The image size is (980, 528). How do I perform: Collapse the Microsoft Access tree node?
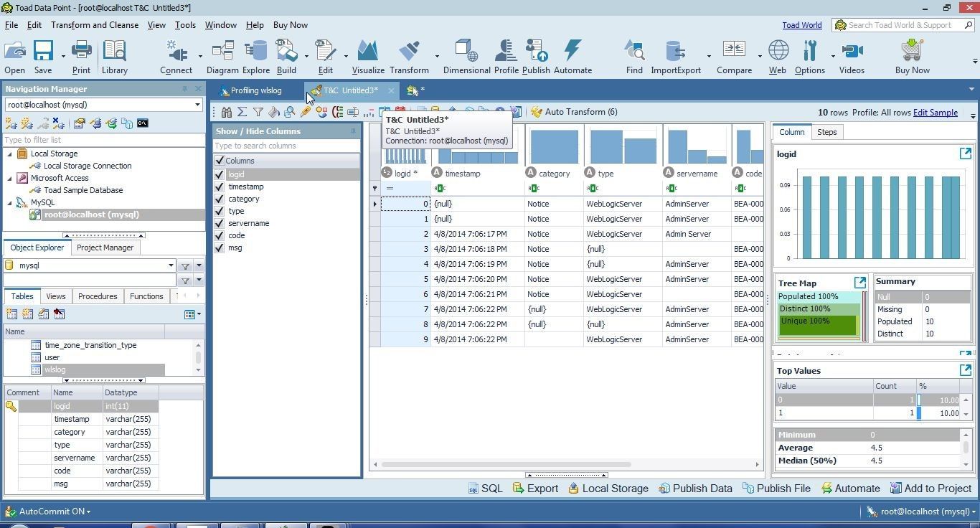(10, 178)
